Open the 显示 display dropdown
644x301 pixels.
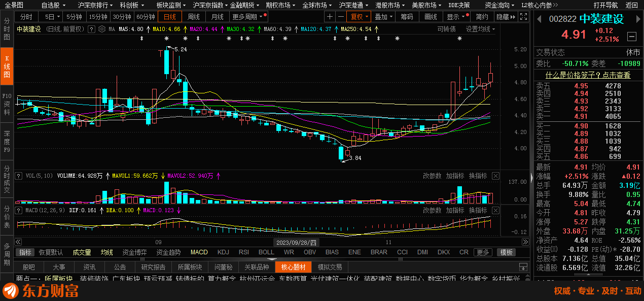pos(456,17)
